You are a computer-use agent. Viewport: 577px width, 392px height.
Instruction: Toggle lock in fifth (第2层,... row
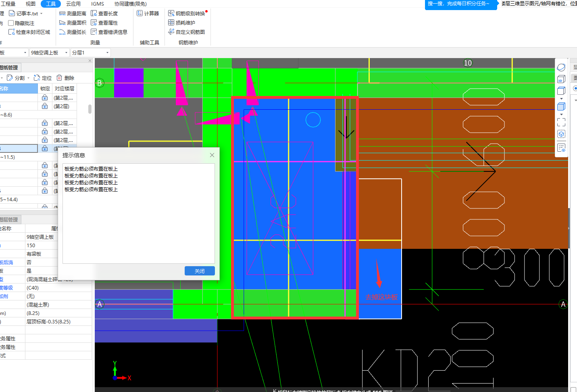point(45,140)
